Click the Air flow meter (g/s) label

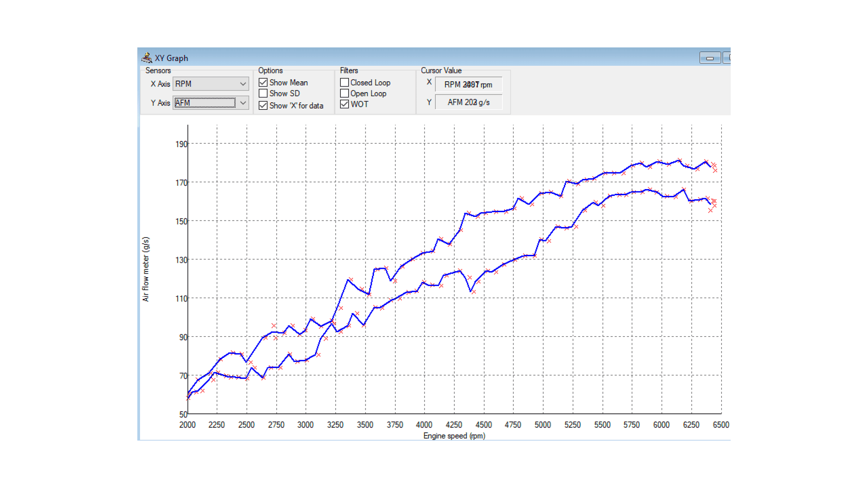145,269
